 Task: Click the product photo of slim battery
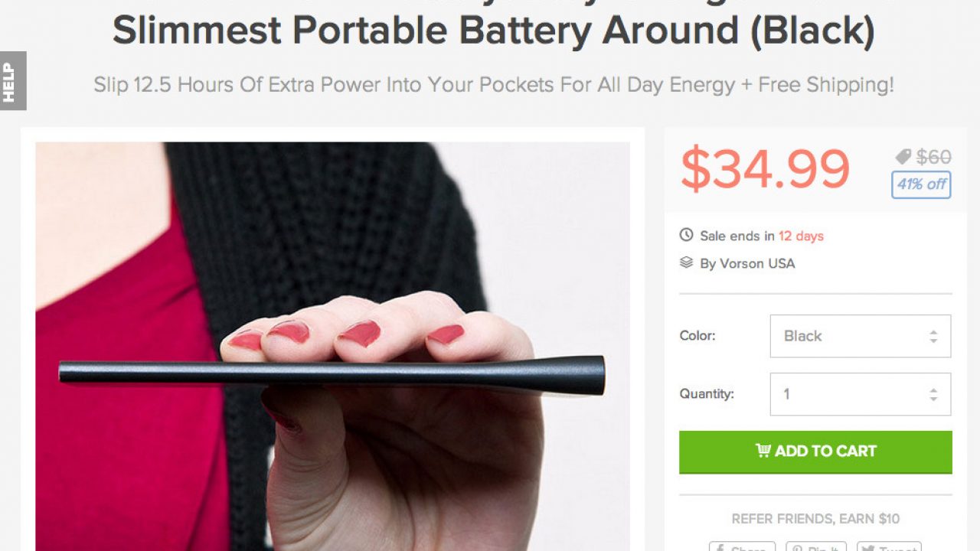coord(332,346)
